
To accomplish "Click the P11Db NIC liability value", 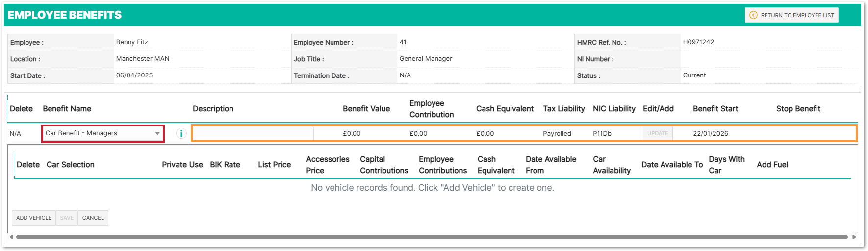I will [x=602, y=133].
